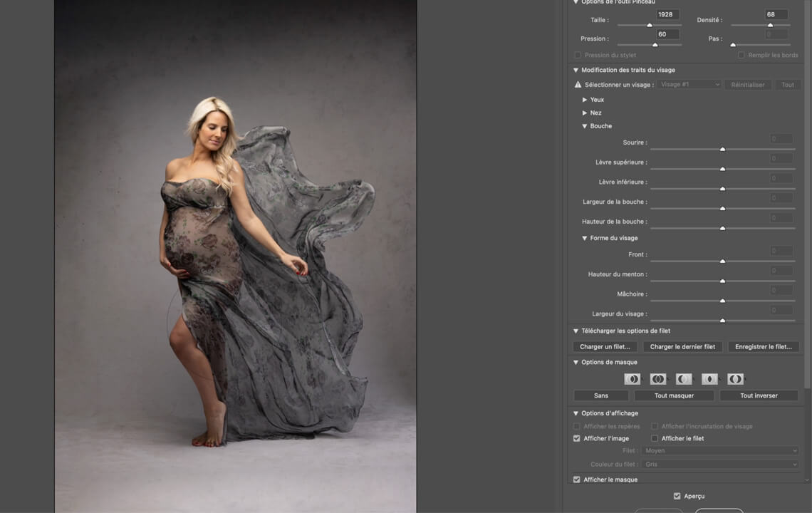This screenshot has height=513, width=812.
Task: Click the 'Tout masquer' button
Action: [674, 395]
